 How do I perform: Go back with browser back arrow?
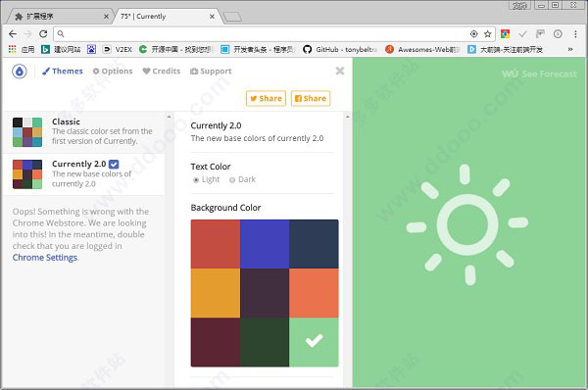coord(13,34)
